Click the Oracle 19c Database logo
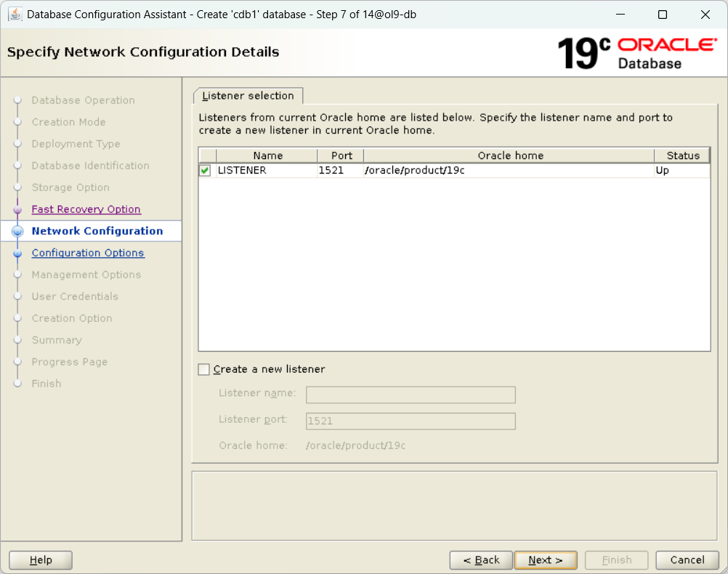 [x=637, y=54]
